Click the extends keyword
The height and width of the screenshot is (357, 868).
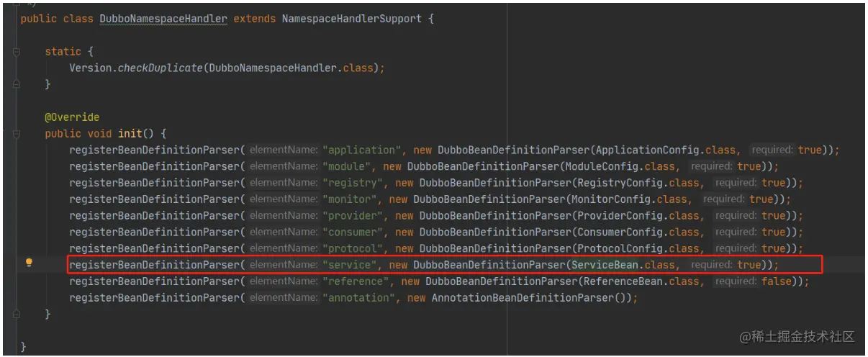(x=254, y=18)
